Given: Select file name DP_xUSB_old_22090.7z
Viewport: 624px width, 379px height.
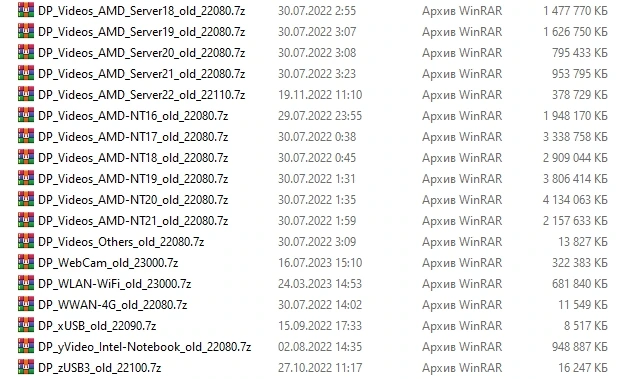Looking at the screenshot, I should pyautogui.click(x=97, y=326).
